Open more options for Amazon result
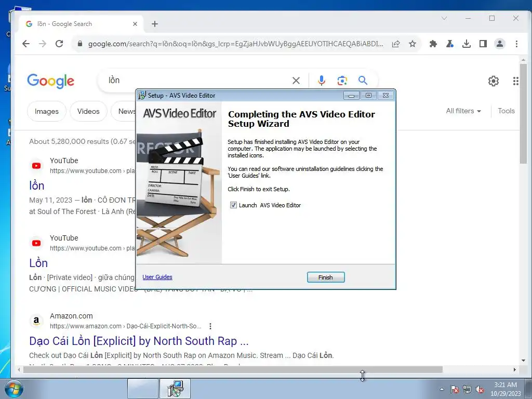Image resolution: width=532 pixels, height=399 pixels. pyautogui.click(x=210, y=326)
